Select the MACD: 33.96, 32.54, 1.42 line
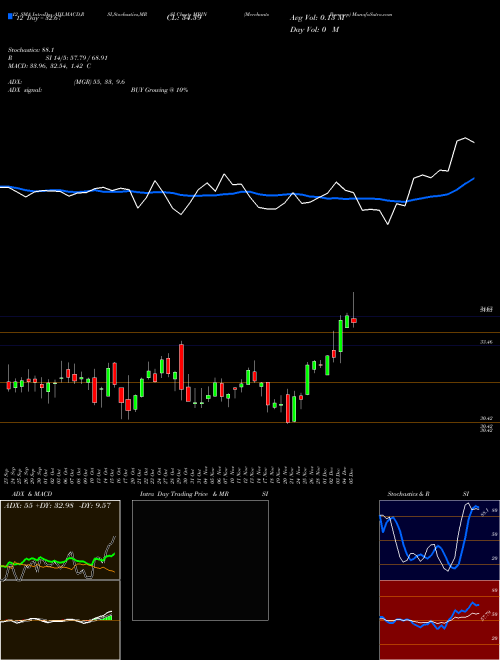The width and height of the screenshot is (500, 660). (50, 66)
